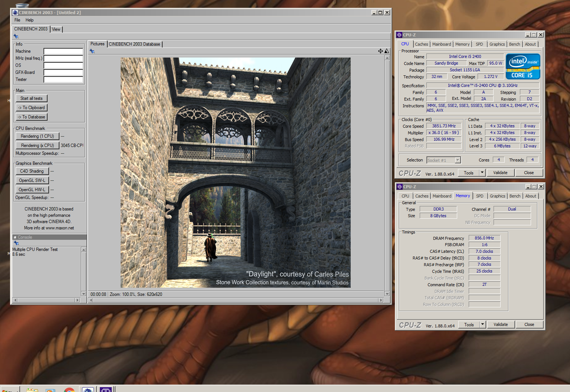The image size is (570, 392).
Task: Click Validate in the upper CPU-Z window
Action: click(x=500, y=173)
